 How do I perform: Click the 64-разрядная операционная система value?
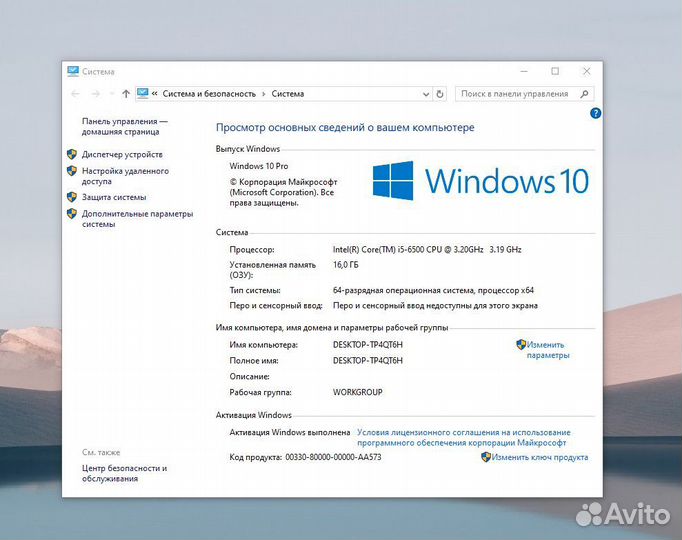[x=433, y=290]
